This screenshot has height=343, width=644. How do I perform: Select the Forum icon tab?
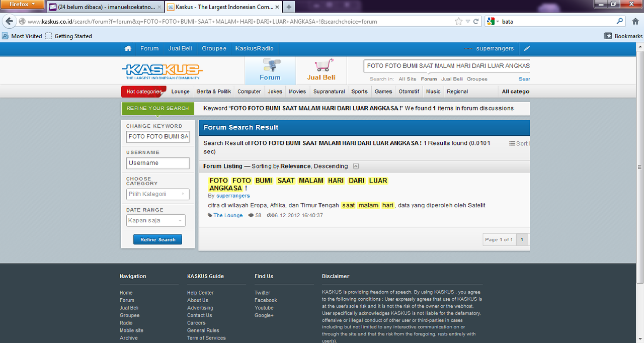(270, 70)
